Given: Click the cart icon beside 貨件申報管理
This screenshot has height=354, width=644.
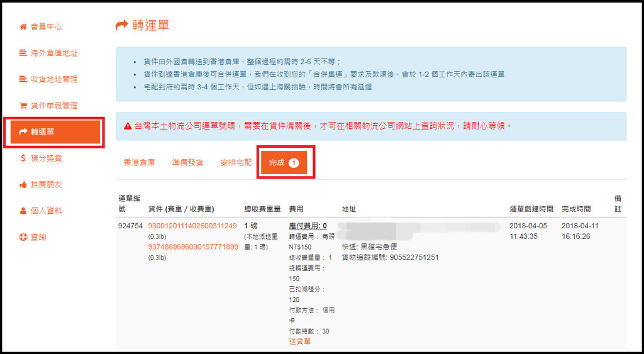Looking at the screenshot, I should [x=23, y=106].
